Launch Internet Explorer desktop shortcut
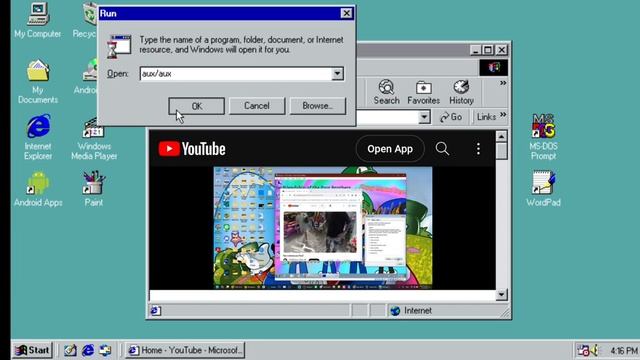Image resolution: width=640 pixels, height=360 pixels. click(38, 137)
